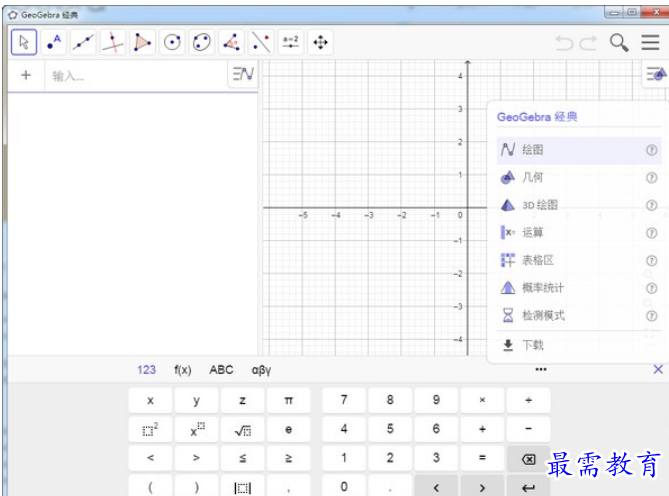The height and width of the screenshot is (496, 669).
Task: Open help for 表格区 perspective
Action: tap(651, 261)
